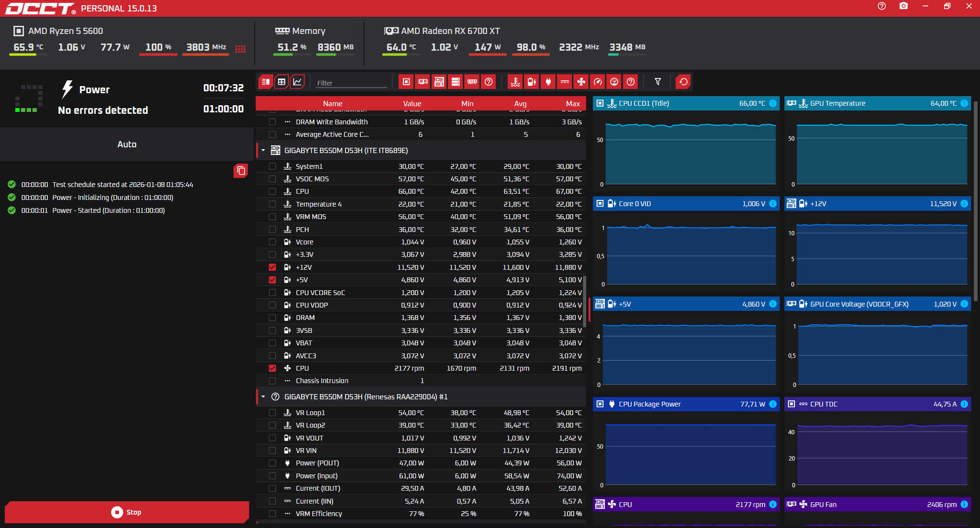Sort sensors by the Value column
This screenshot has height=528, width=980.
point(412,104)
